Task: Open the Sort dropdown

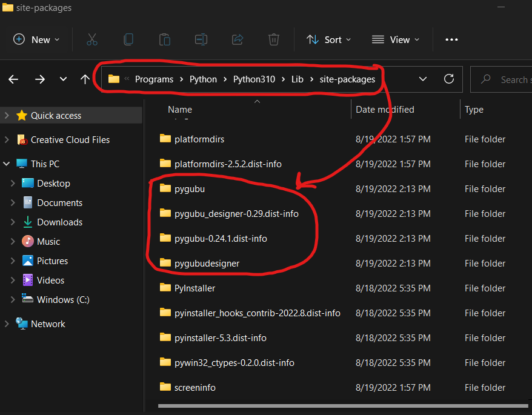Action: point(328,39)
